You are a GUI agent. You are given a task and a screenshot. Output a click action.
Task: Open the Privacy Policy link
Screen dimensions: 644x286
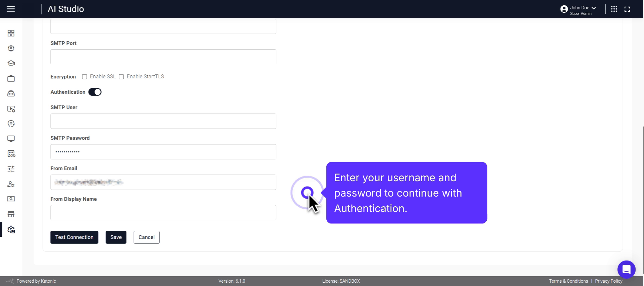[609, 281]
